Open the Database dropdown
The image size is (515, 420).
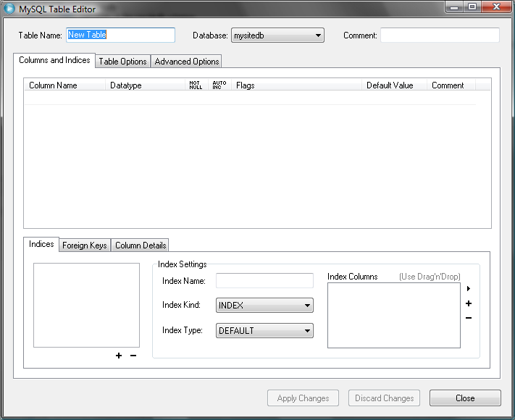pyautogui.click(x=277, y=35)
